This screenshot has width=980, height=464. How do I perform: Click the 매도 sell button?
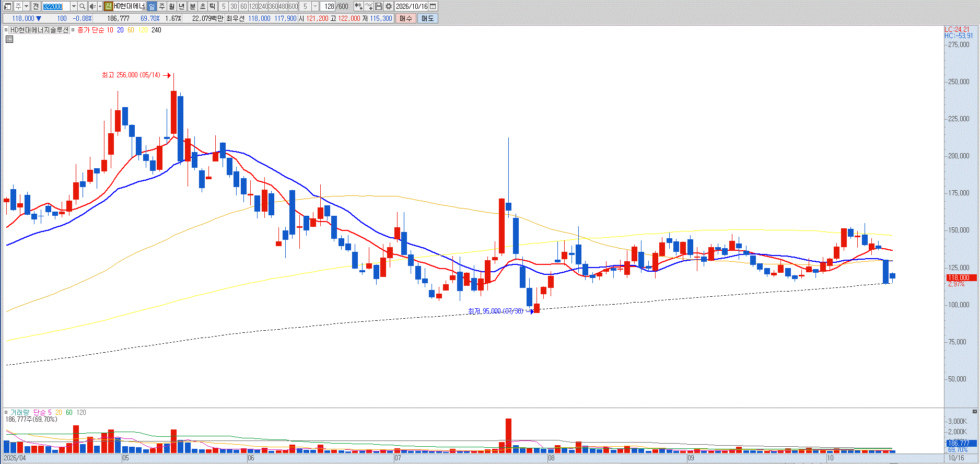click(x=428, y=18)
